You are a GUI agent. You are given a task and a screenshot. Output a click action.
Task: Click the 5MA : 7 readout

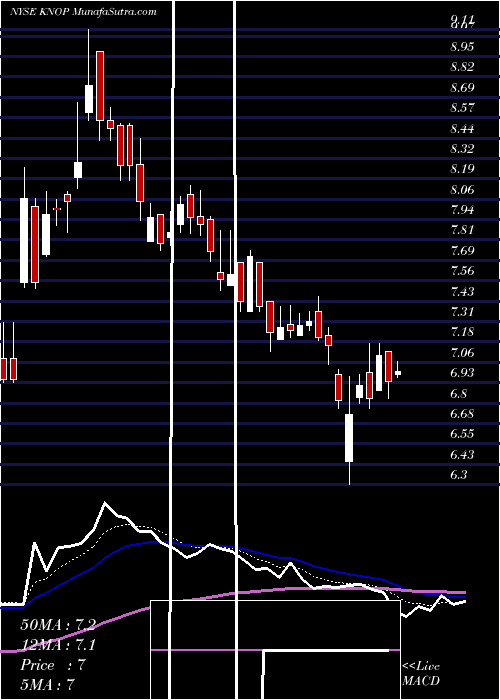coord(47,685)
